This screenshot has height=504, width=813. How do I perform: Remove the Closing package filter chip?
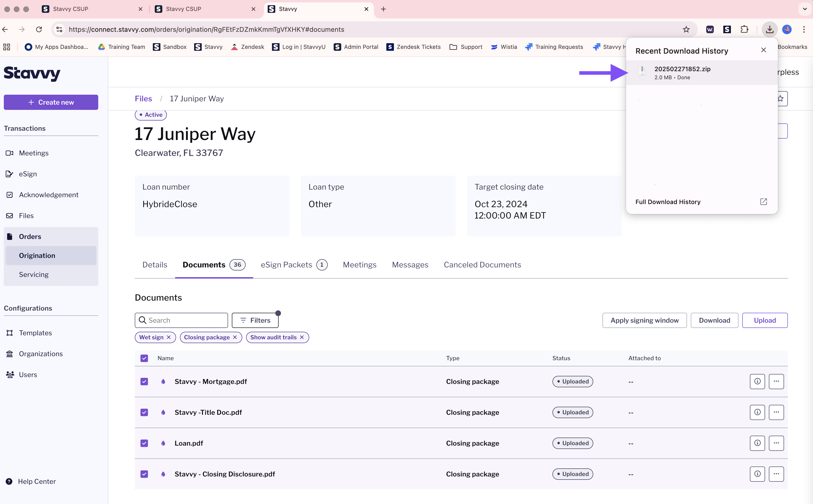click(235, 337)
